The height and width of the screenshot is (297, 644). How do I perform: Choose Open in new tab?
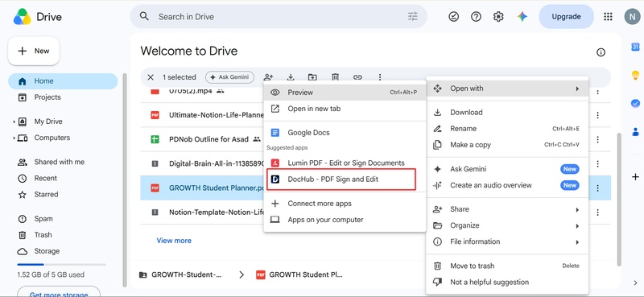(345, 109)
